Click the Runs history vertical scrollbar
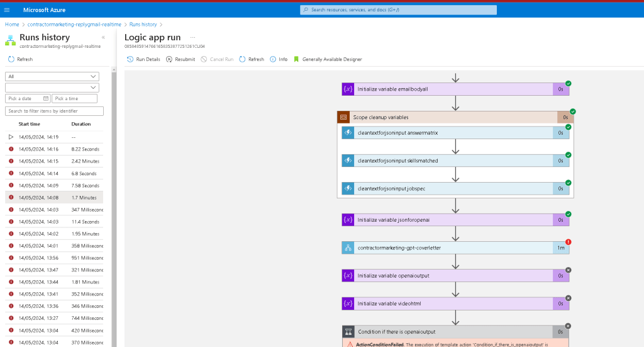Image resolution: width=644 pixels, height=347 pixels. [x=114, y=205]
